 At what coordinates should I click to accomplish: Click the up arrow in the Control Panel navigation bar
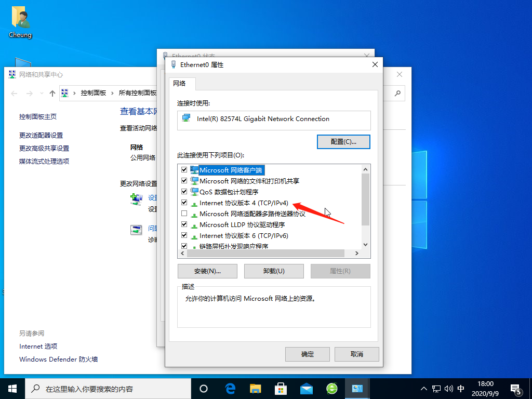pyautogui.click(x=52, y=93)
